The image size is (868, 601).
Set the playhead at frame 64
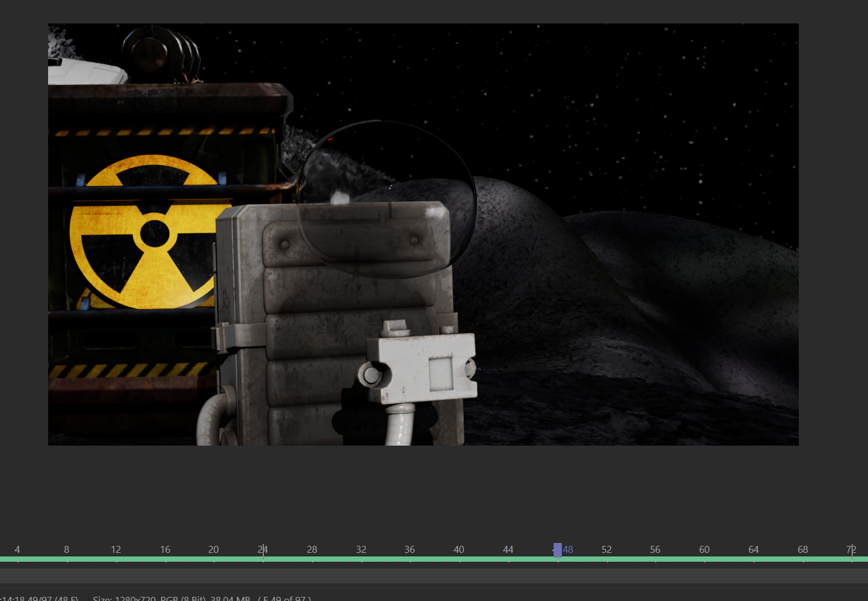pyautogui.click(x=754, y=549)
